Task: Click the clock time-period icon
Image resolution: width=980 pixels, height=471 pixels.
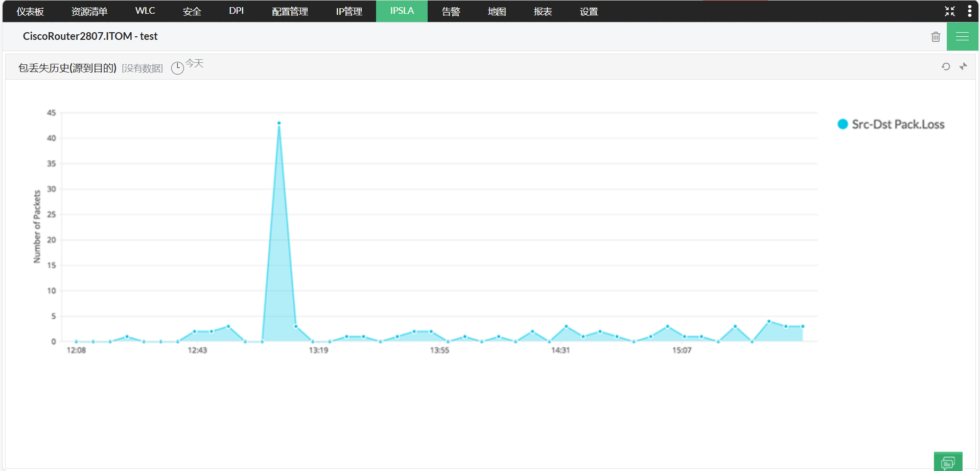Action: [177, 68]
